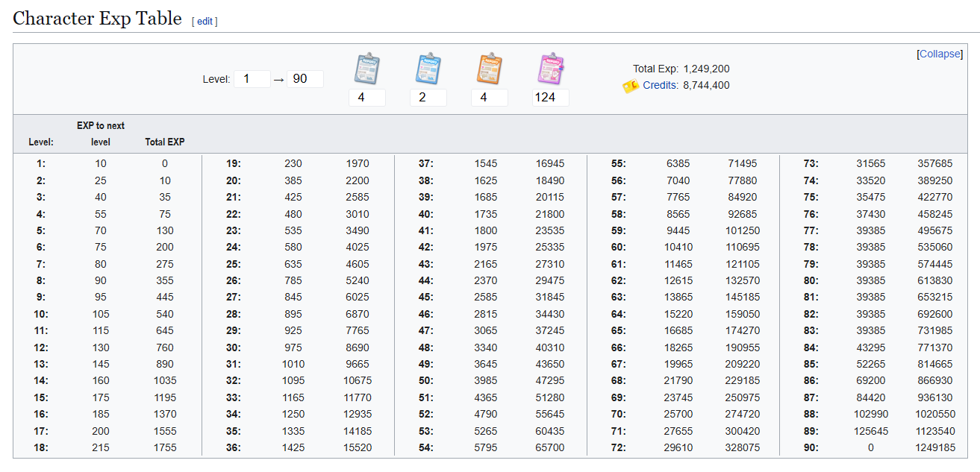Screen dimensions: 980x472
Task: Click level row label 10:
Action: click(x=41, y=314)
